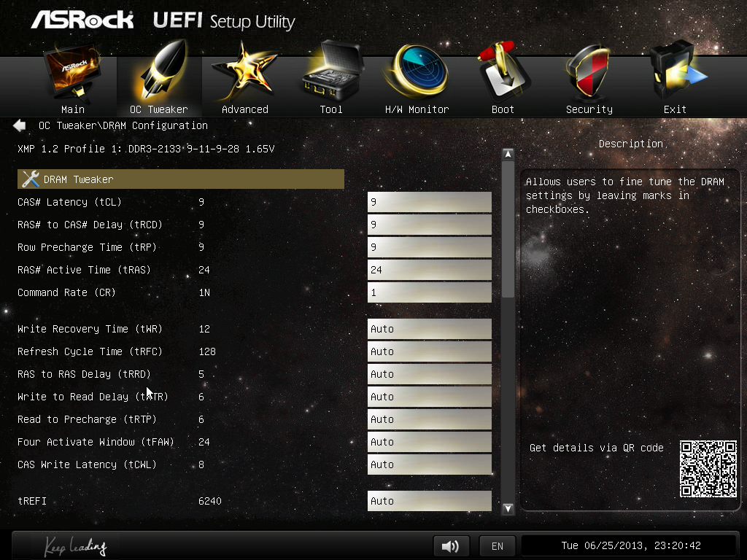Click the XMP 1.2 Profile 1 info line

[x=146, y=149]
